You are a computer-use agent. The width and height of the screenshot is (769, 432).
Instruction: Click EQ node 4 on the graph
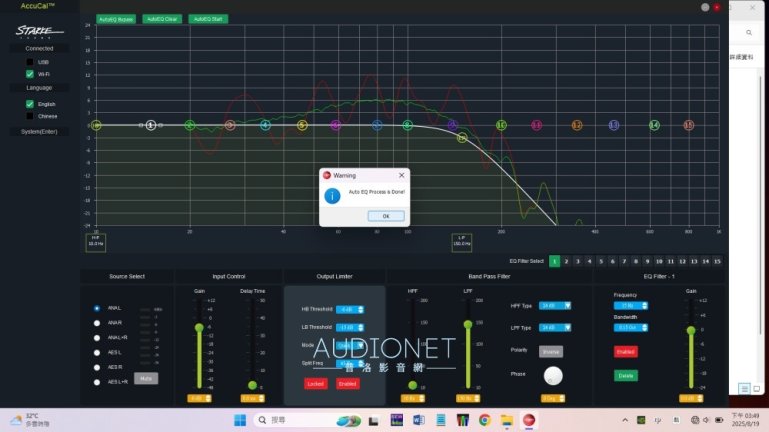pos(265,125)
